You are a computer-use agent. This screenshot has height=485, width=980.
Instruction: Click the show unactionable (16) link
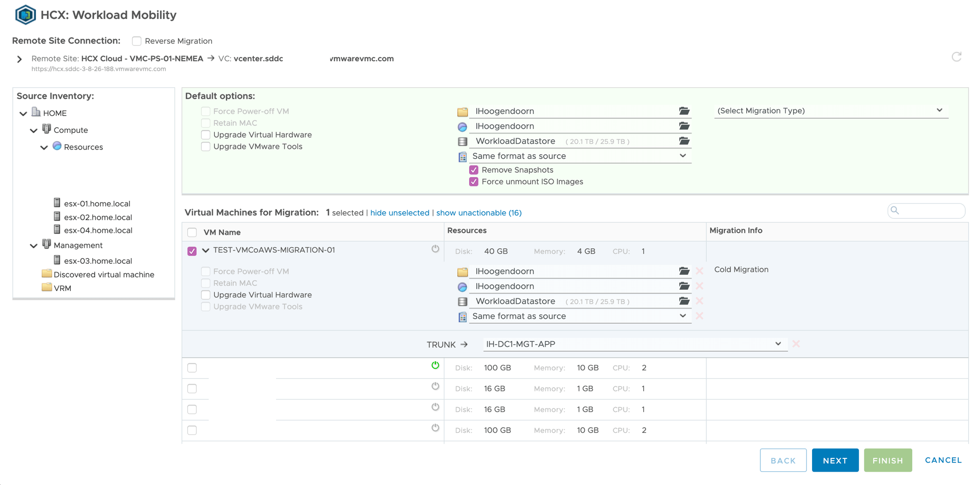[479, 213]
